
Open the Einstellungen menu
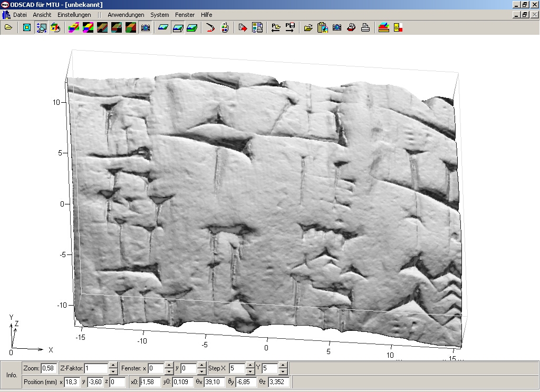[74, 15]
